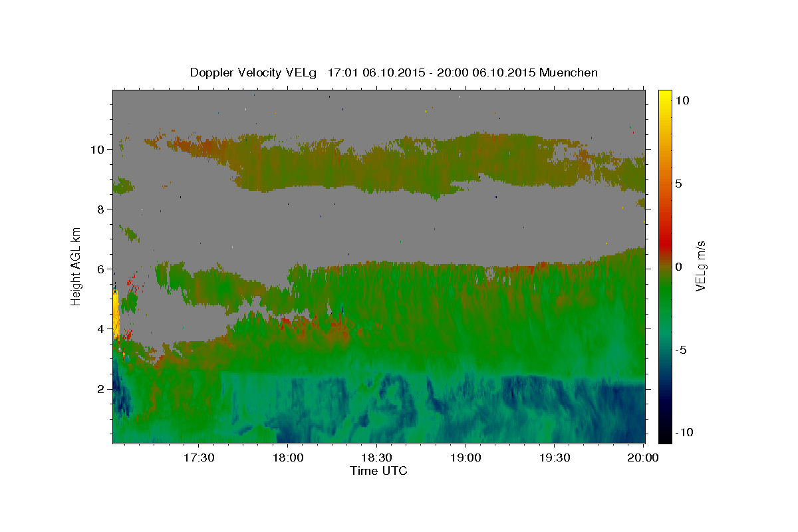Click the '20:00' time axis label
The width and height of the screenshot is (798, 532).
(x=643, y=458)
